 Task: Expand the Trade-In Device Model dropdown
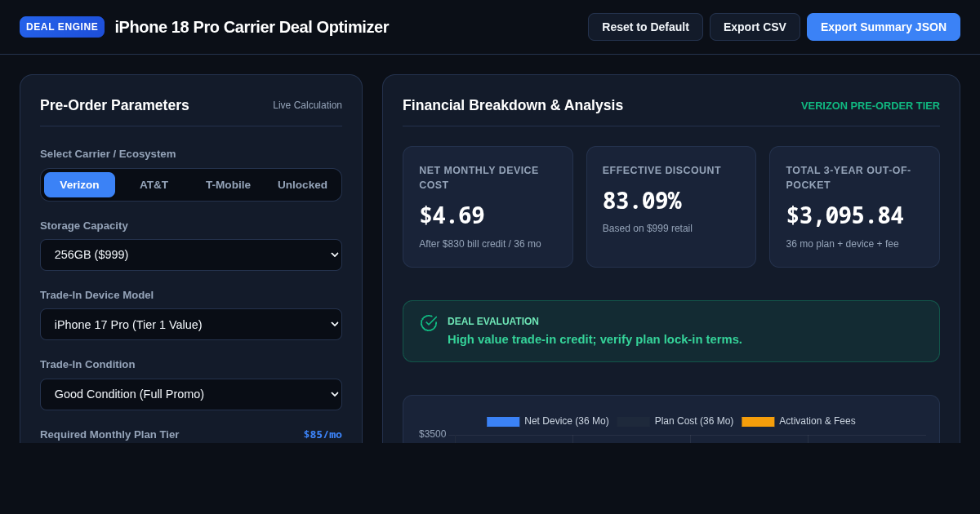click(191, 324)
